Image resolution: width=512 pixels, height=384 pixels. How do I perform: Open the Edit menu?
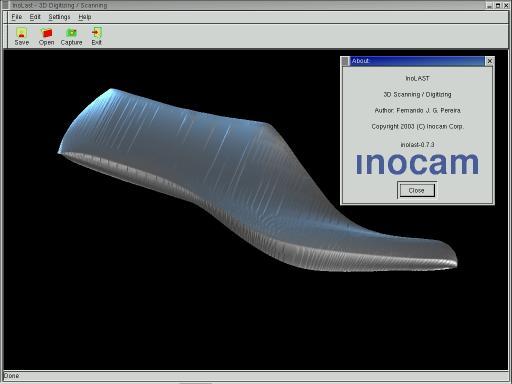tap(35, 17)
